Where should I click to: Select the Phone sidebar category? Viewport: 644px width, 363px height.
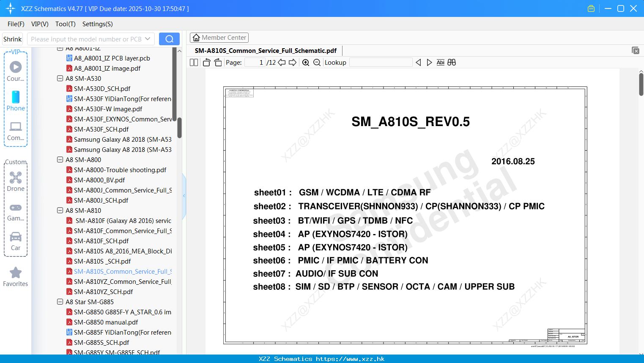(16, 101)
